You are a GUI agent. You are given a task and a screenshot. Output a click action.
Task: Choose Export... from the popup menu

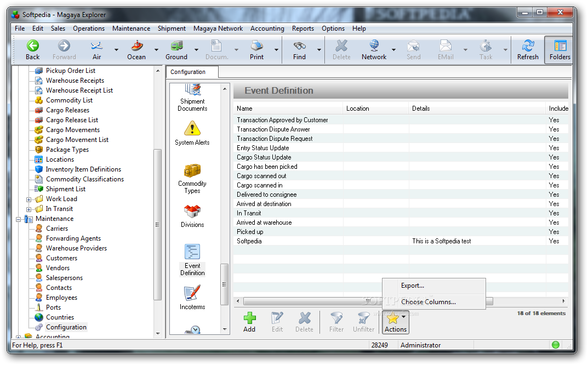click(434, 286)
